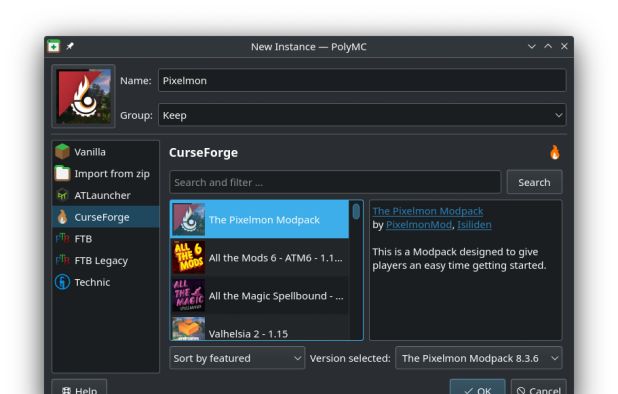Click the FTB Legacy logo icon
The width and height of the screenshot is (618, 394).
pyautogui.click(x=62, y=260)
